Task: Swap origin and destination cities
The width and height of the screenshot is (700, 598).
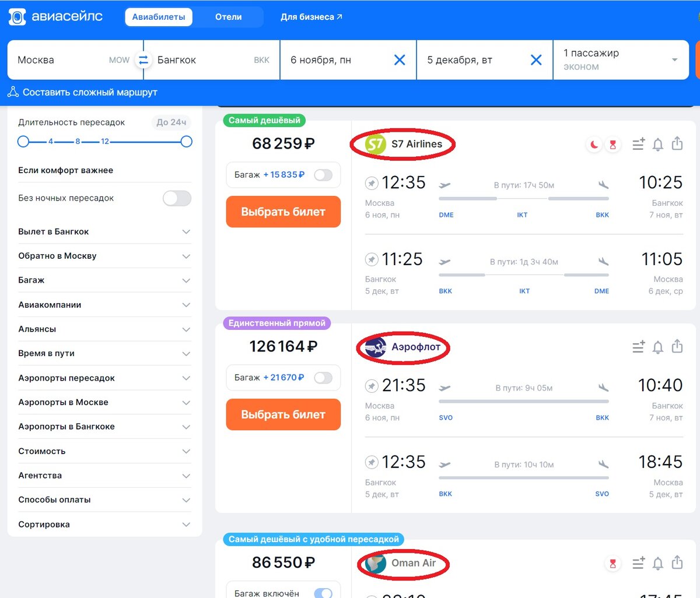Action: [x=143, y=60]
